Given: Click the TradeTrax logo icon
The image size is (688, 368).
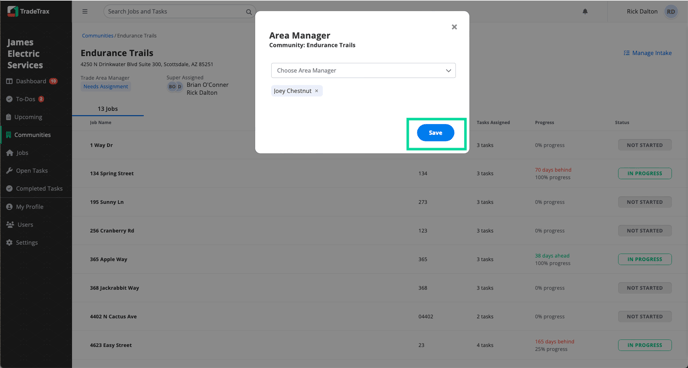Looking at the screenshot, I should coord(12,11).
